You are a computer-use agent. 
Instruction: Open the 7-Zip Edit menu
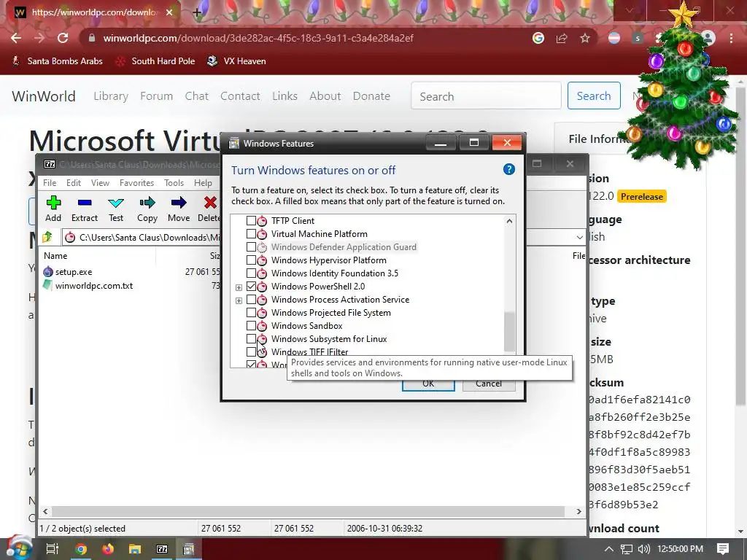(74, 183)
